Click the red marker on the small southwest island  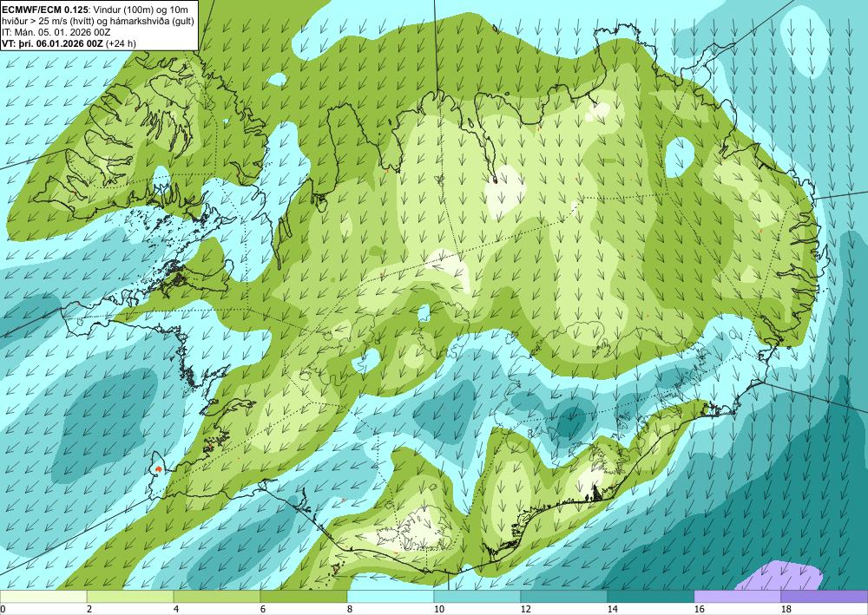pos(159,468)
